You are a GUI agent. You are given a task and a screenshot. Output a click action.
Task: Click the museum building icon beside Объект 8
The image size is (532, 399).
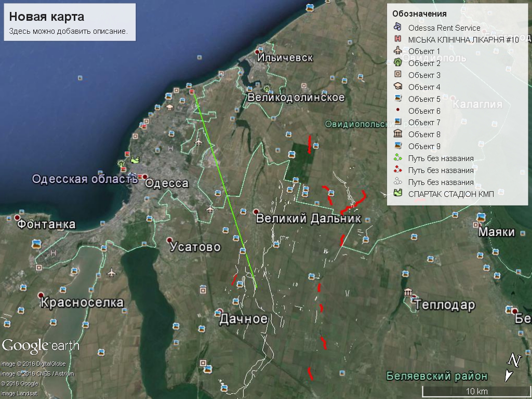pyautogui.click(x=397, y=134)
